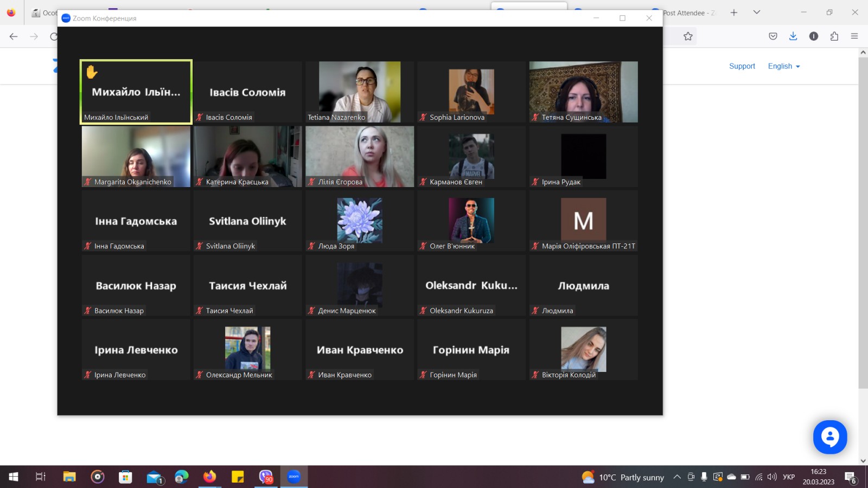Click muted mic icon on Вікторія Колодій
Viewport: 868px width, 488px height.
[x=535, y=375]
